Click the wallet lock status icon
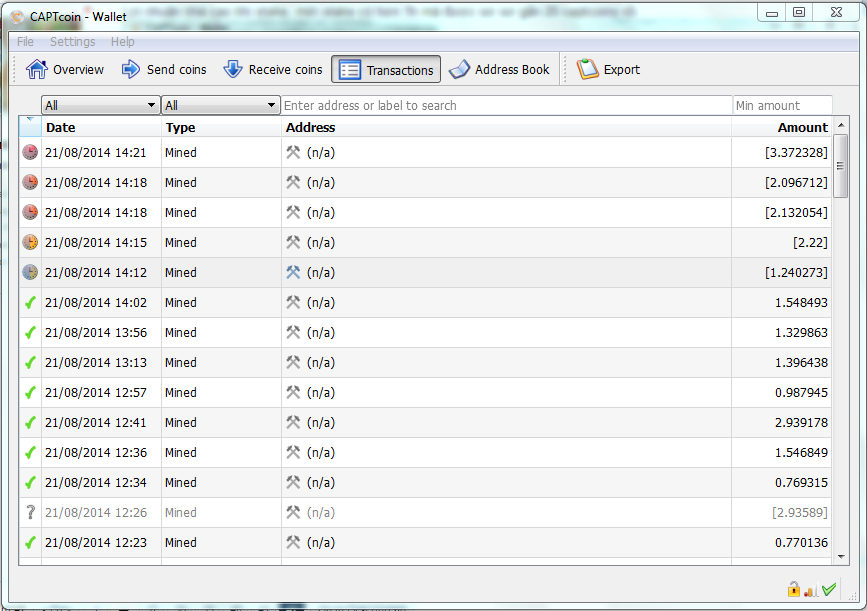The image size is (867, 611). [793, 589]
